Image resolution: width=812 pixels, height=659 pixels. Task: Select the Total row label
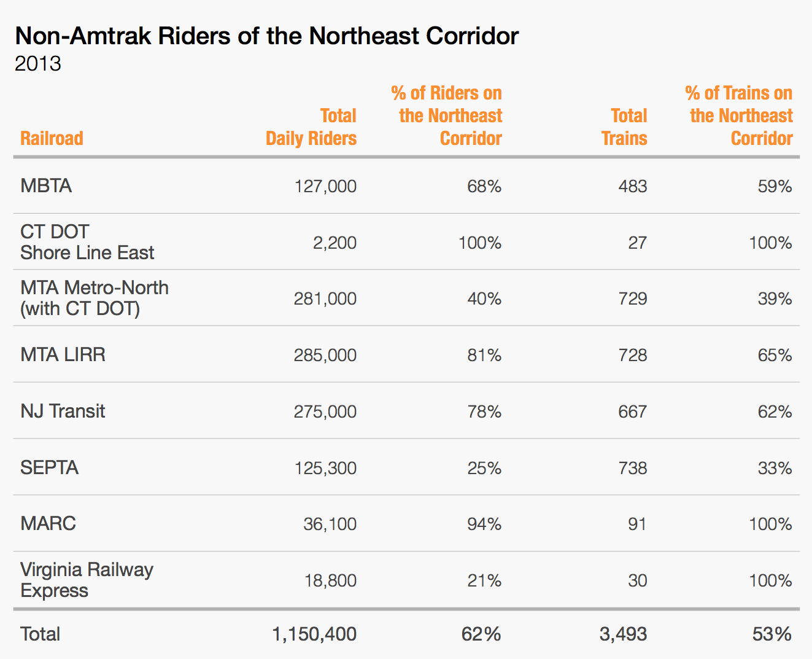click(x=40, y=634)
